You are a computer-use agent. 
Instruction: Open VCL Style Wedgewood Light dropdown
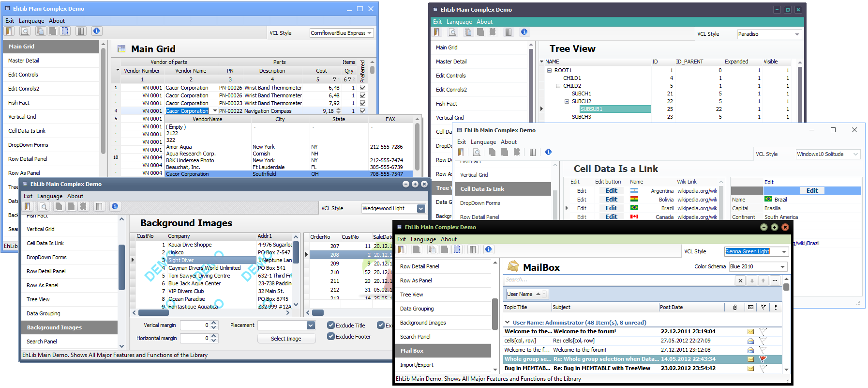coord(421,208)
